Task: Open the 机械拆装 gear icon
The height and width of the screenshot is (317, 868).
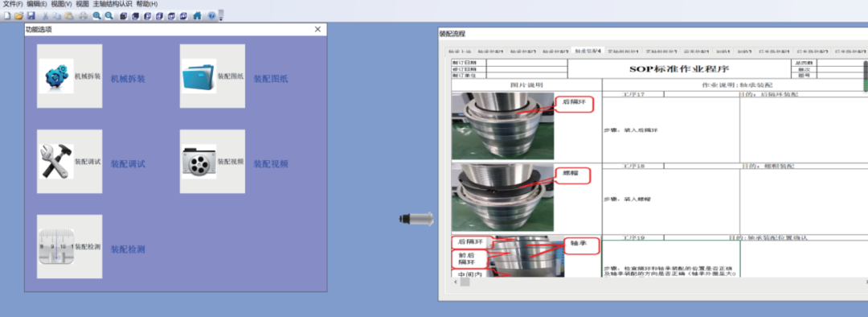Action: tap(56, 76)
